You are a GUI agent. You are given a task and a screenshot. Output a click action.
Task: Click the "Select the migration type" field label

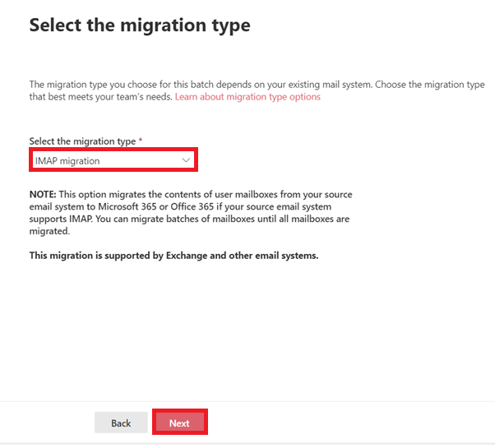(x=82, y=141)
